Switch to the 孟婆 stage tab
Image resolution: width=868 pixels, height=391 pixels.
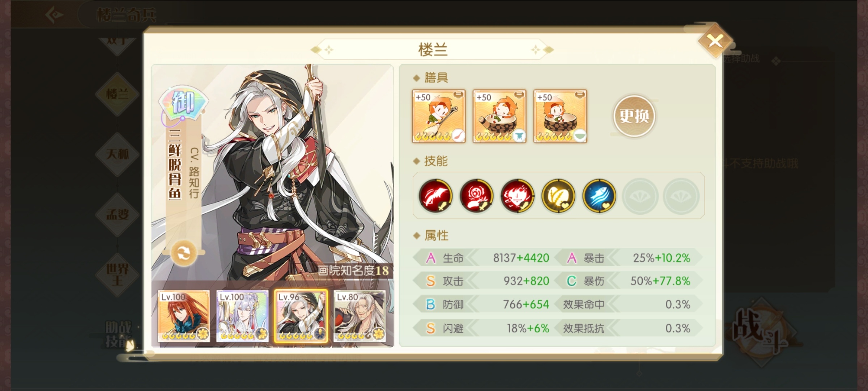click(x=117, y=214)
